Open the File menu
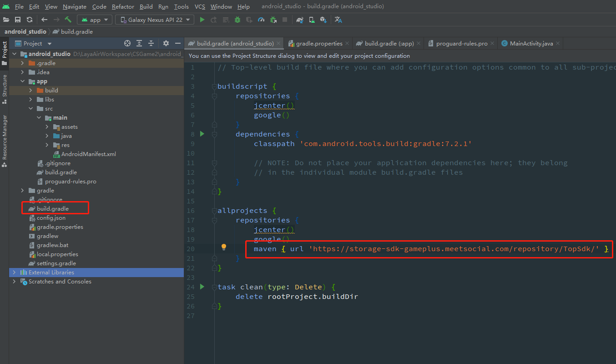Screen dimensions: 616x364 [19, 6]
